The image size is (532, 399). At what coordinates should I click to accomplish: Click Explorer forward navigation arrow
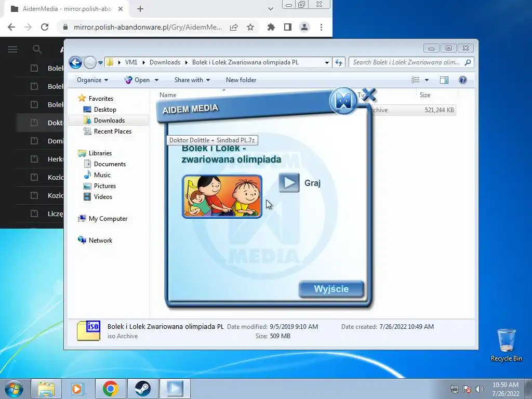click(90, 62)
